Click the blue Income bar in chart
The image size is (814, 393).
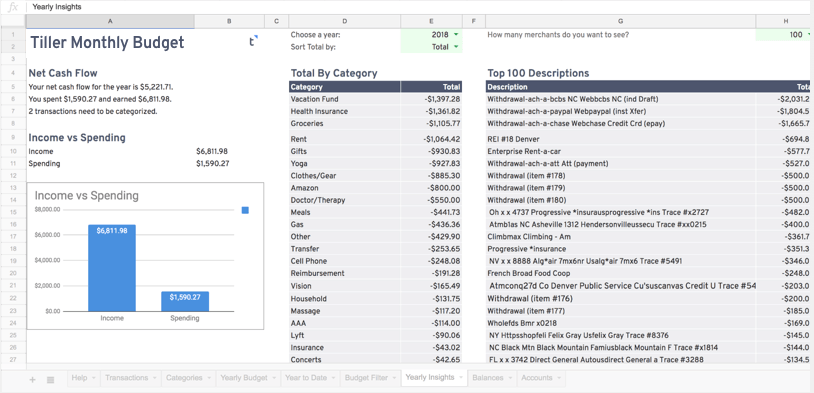pyautogui.click(x=112, y=268)
